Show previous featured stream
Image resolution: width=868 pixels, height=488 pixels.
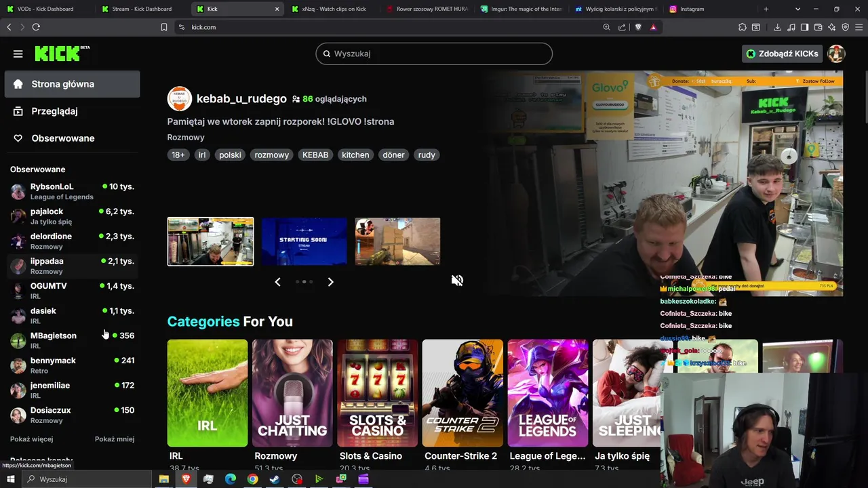click(277, 281)
